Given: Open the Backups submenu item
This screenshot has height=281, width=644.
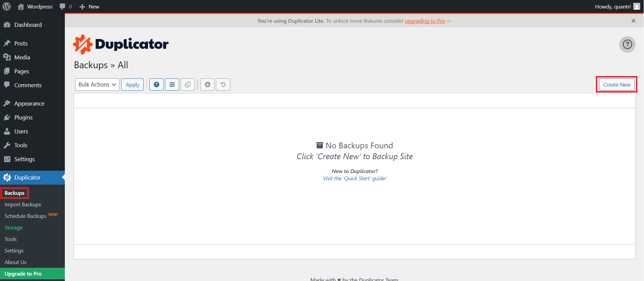Looking at the screenshot, I should [x=15, y=193].
